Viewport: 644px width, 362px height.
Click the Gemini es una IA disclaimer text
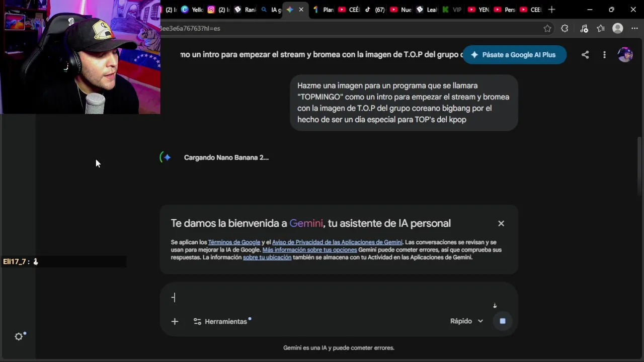(339, 348)
